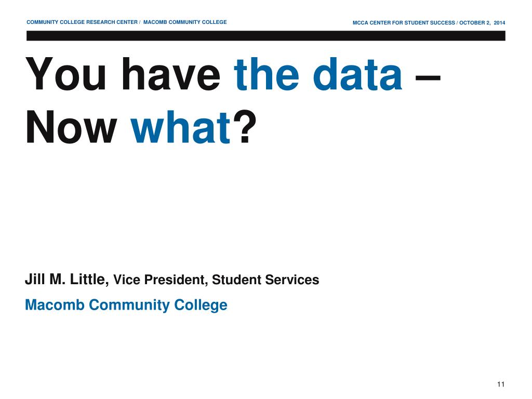Select the 'Student Services' text
The height and width of the screenshot is (399, 532).
click(265, 280)
